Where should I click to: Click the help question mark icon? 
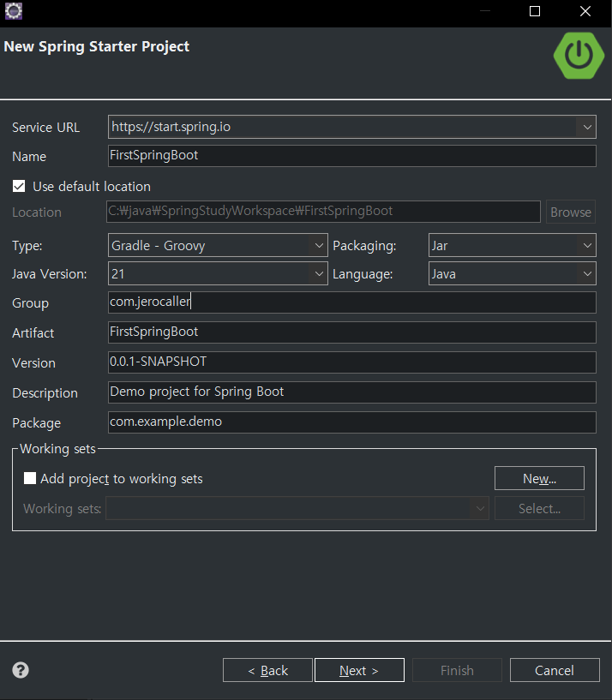(21, 670)
